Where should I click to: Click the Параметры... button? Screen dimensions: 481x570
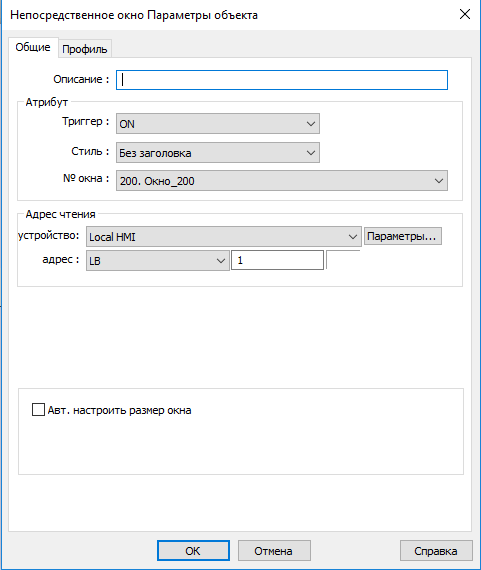click(x=403, y=236)
